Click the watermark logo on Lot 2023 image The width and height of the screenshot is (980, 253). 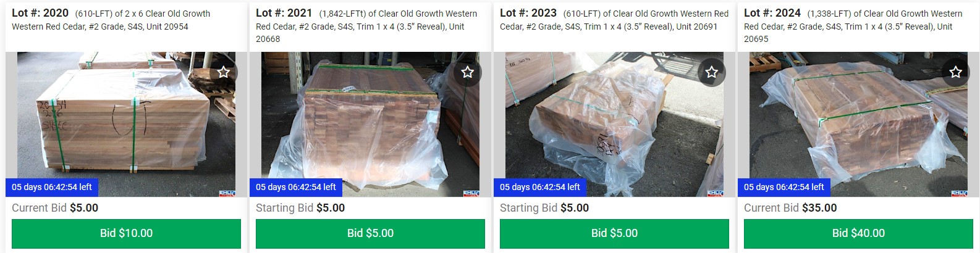point(715,193)
